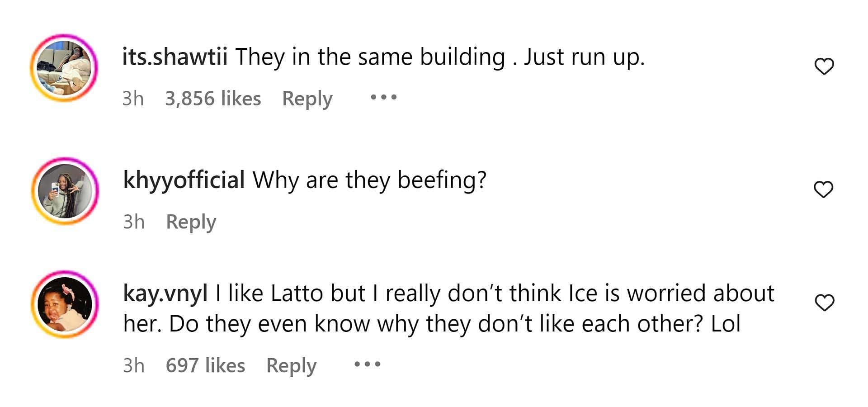Open more options for its.shawtii comment

tap(383, 97)
